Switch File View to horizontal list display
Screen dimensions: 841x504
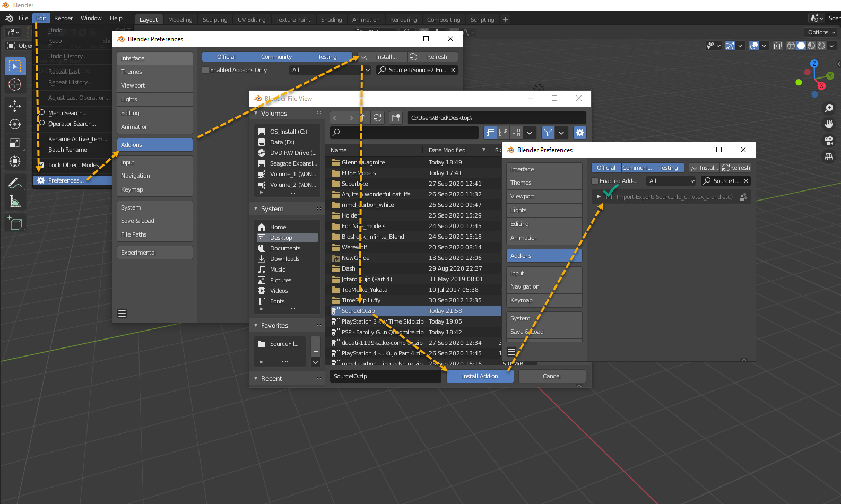click(503, 133)
